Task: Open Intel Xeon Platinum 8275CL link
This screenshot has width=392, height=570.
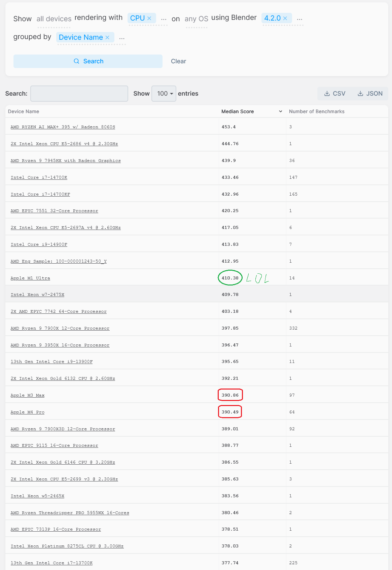Action: pos(67,546)
